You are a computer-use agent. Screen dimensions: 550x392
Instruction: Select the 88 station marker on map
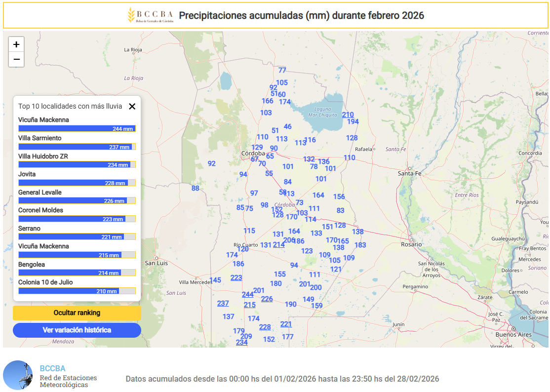coord(195,188)
